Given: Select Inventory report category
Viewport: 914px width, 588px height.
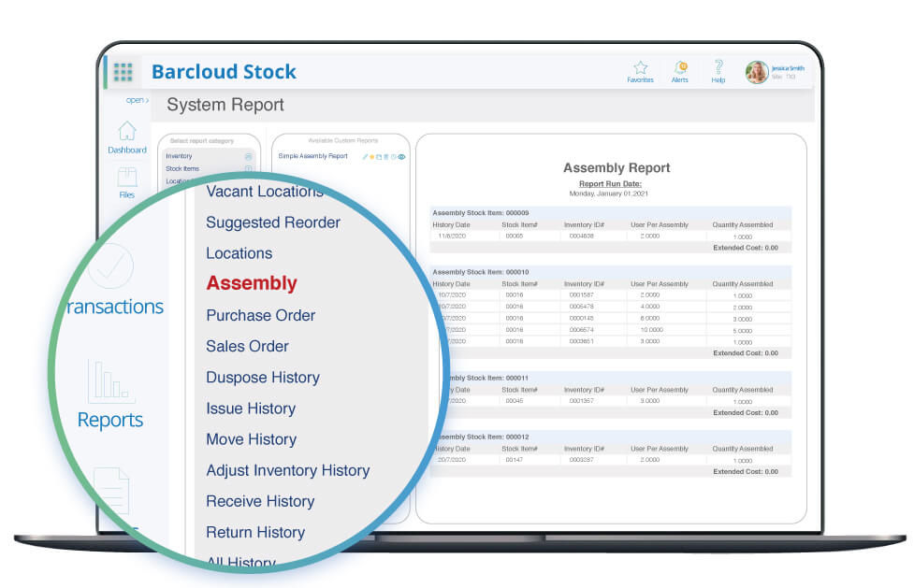Looking at the screenshot, I should click(x=179, y=156).
